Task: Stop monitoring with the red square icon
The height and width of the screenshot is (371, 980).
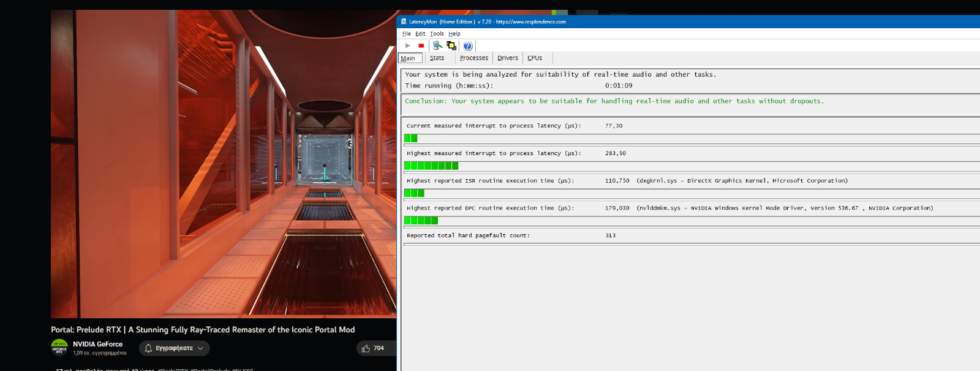Action: (x=421, y=45)
